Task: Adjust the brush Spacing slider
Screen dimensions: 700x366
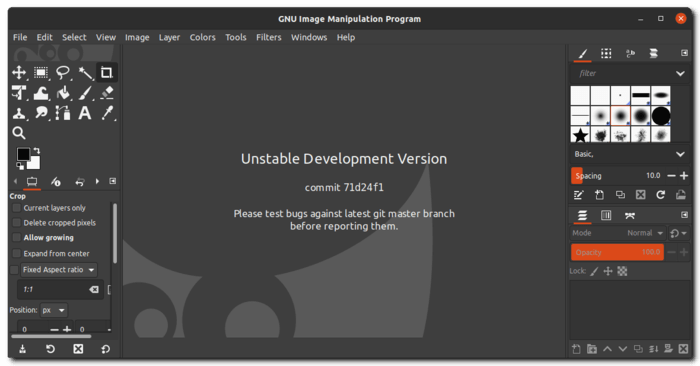Action: tap(618, 176)
